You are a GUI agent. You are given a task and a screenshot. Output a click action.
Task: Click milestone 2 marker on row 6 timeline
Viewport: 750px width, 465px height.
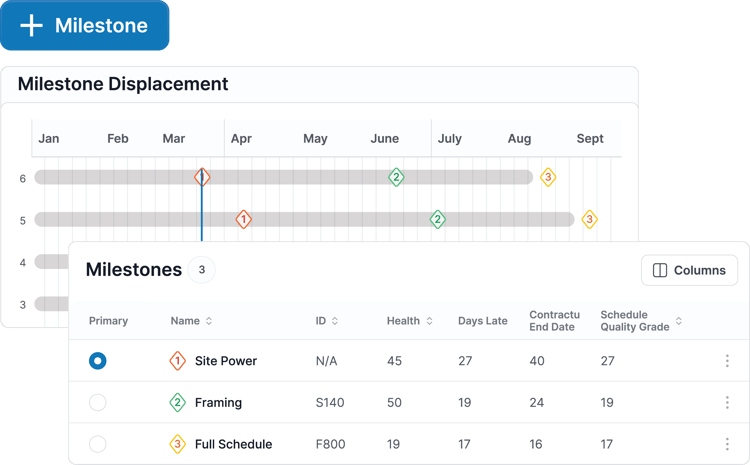[396, 177]
